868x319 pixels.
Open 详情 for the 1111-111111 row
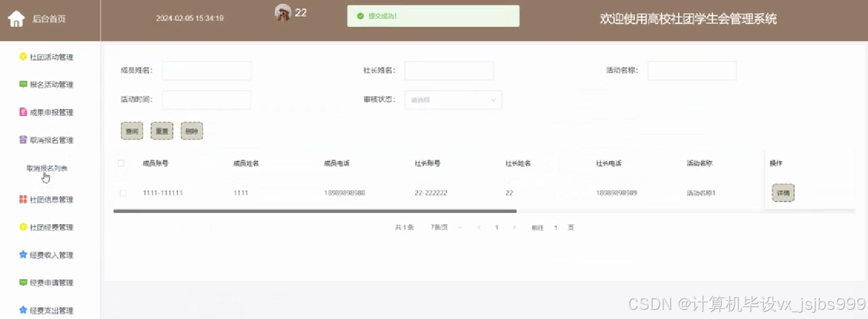(783, 193)
